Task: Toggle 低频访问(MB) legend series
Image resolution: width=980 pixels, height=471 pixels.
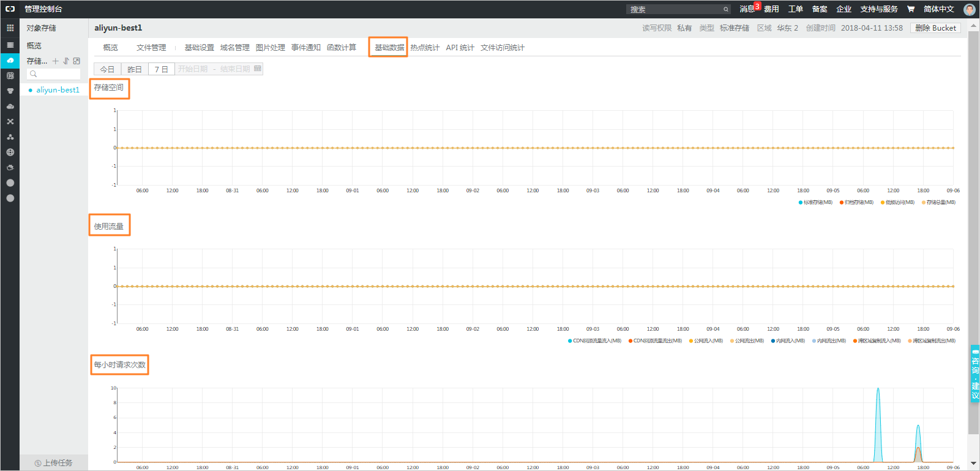Action: (897, 202)
